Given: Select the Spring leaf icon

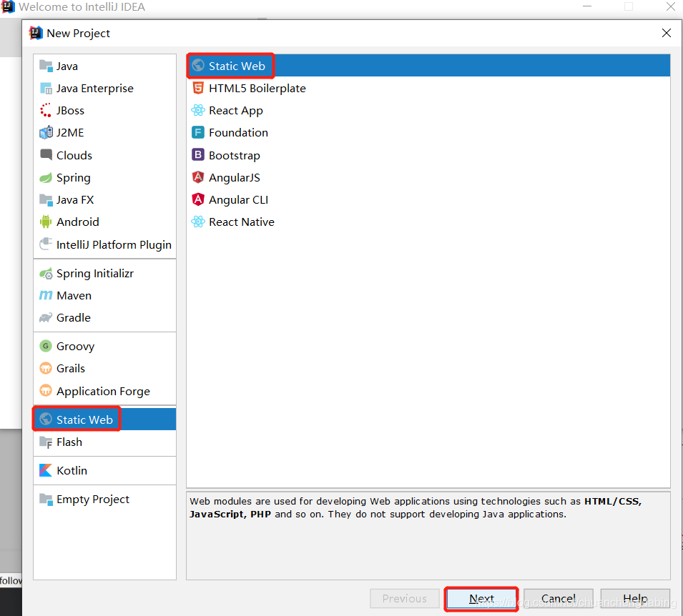Looking at the screenshot, I should (x=46, y=178).
